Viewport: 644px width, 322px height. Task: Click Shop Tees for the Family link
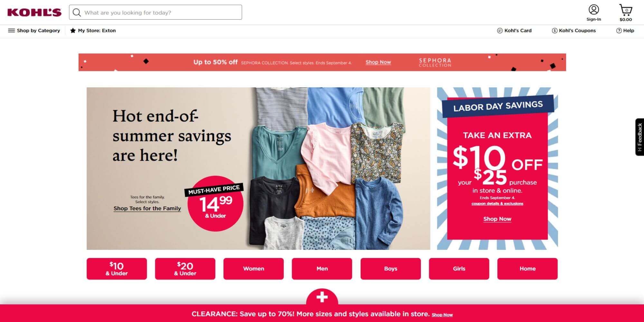147,208
